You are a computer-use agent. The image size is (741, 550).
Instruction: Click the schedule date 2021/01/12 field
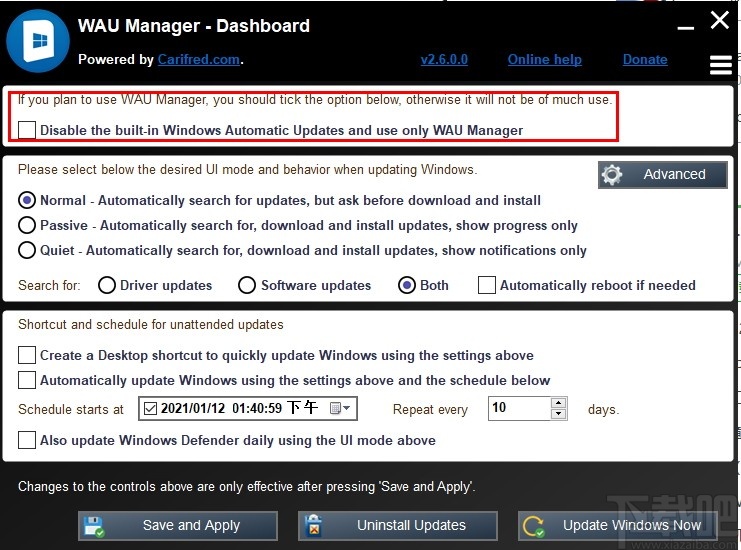tap(248, 408)
